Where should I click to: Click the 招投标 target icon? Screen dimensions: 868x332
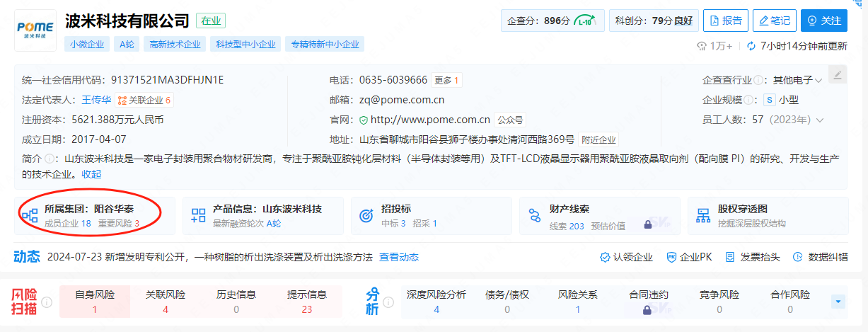click(366, 216)
